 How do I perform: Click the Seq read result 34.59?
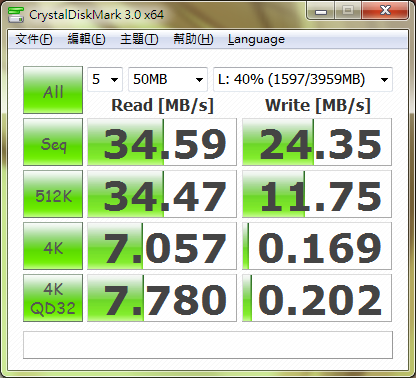162,142
